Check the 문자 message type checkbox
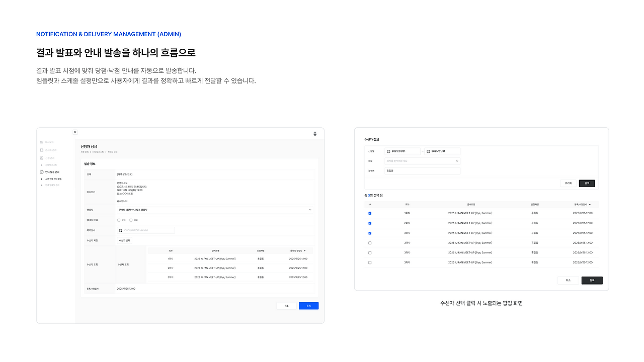644x362 pixels. click(x=119, y=220)
